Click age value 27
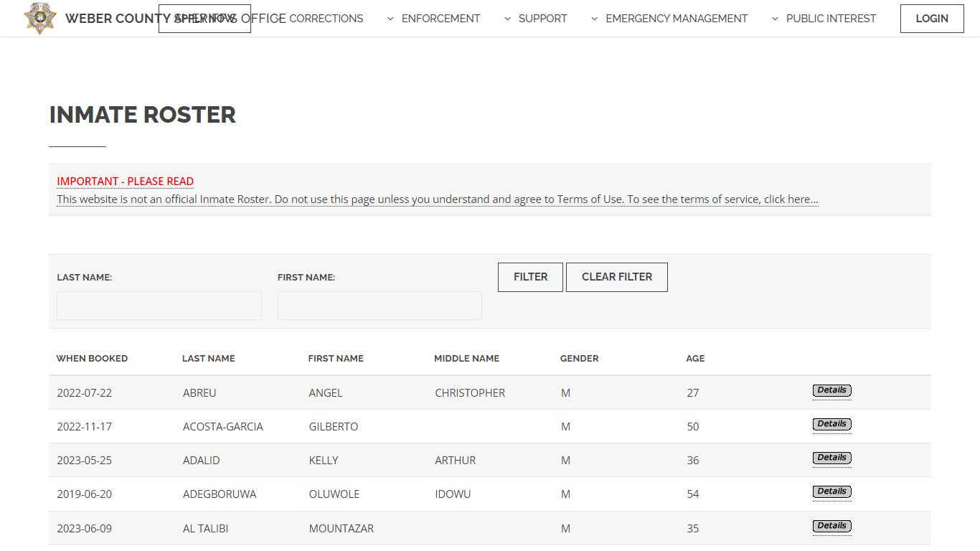980x551 pixels. point(693,393)
